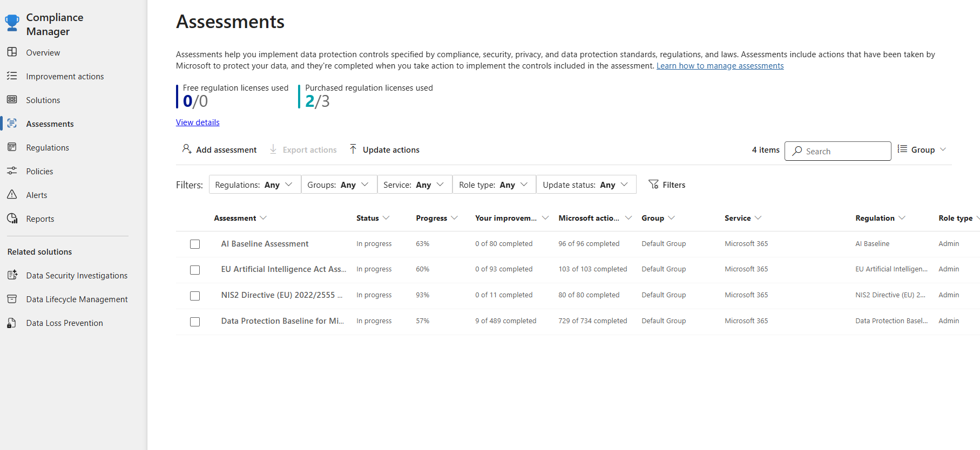The image size is (980, 450).
Task: Click the Improvement actions list icon
Action: click(x=12, y=76)
